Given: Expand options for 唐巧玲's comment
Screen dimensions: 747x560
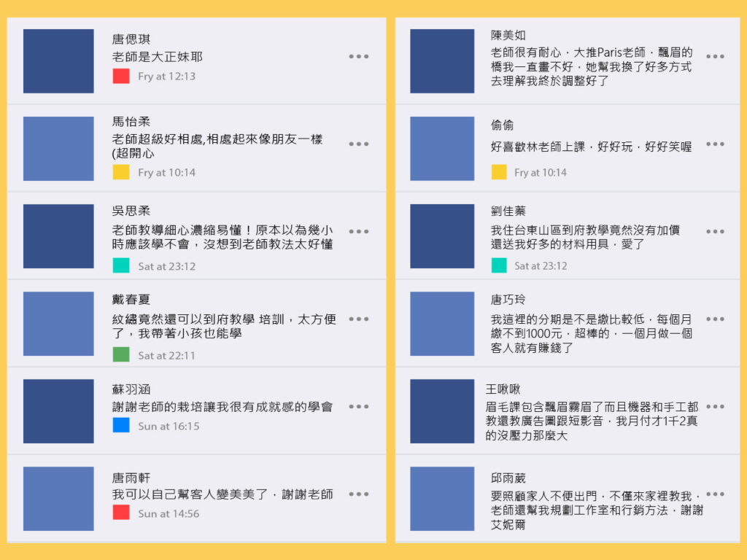Looking at the screenshot, I should [x=715, y=319].
